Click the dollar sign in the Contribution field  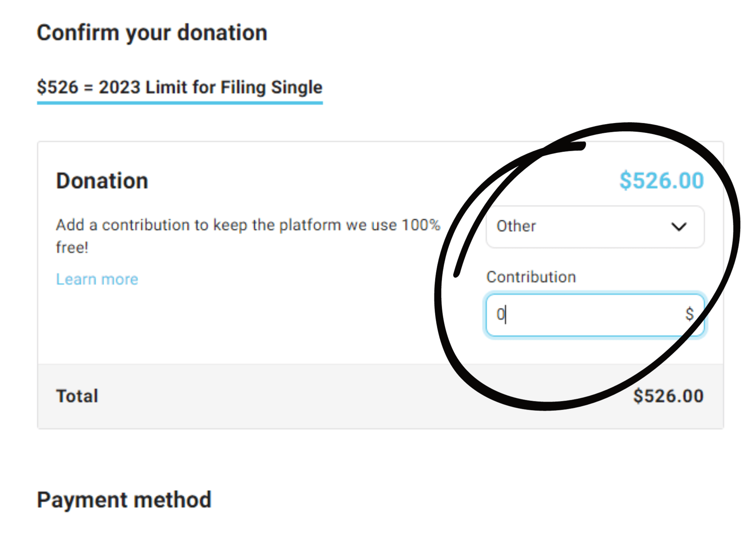689,313
